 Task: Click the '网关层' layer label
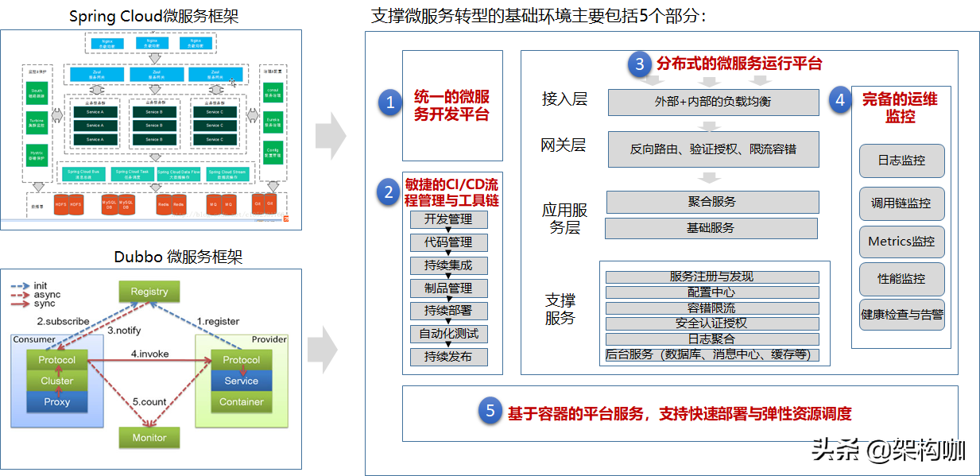pos(564,145)
